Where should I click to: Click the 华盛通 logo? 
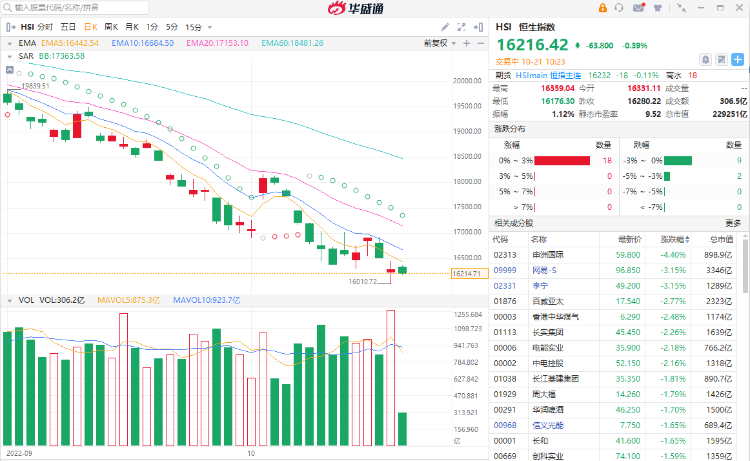point(355,8)
